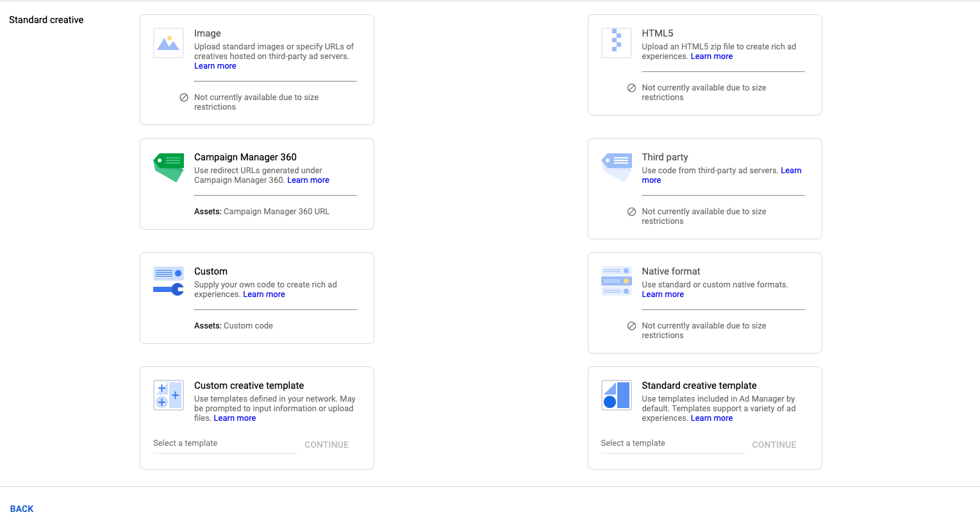Follow Learn more link for Campaign Manager 360
The image size is (980, 519).
308,180
